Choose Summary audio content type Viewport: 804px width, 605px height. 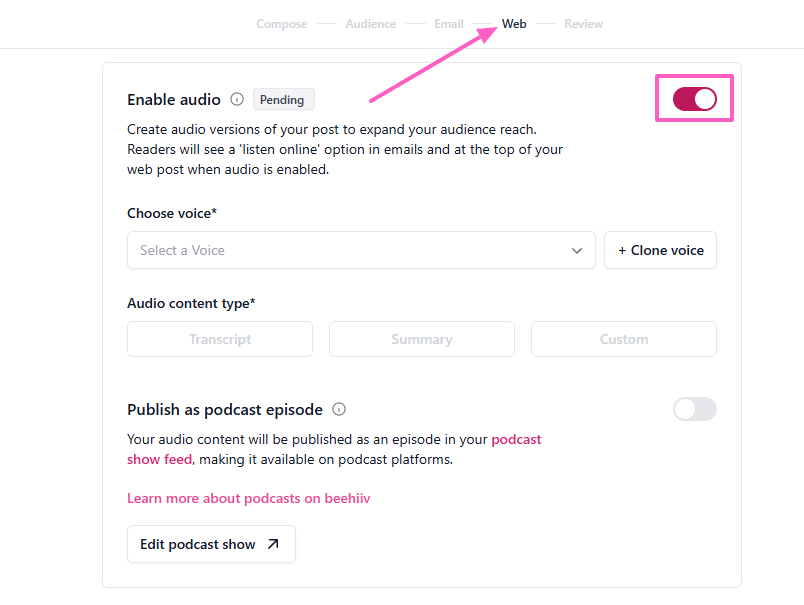[x=421, y=339]
